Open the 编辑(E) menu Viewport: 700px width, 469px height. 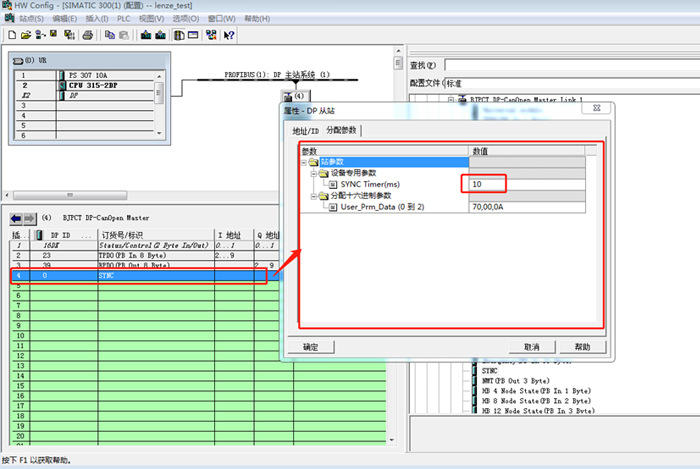point(65,19)
